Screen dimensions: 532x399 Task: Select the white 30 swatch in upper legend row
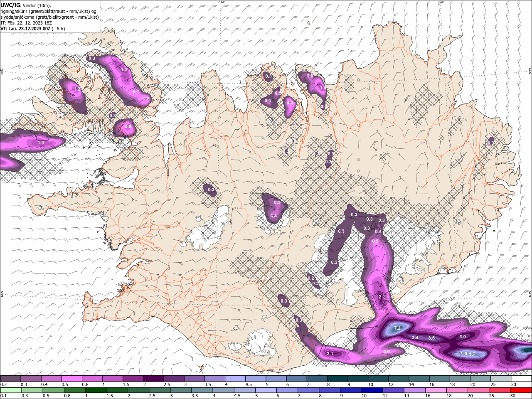[521, 379]
